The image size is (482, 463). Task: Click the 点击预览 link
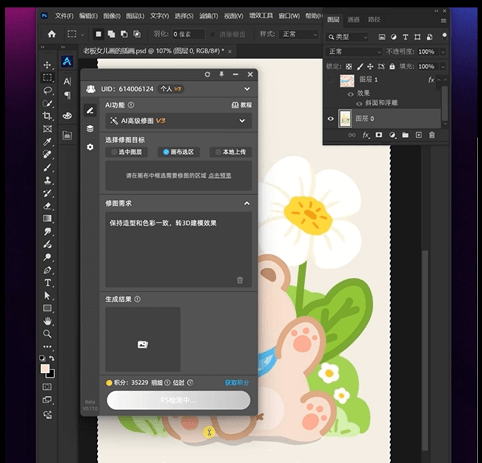tap(219, 175)
